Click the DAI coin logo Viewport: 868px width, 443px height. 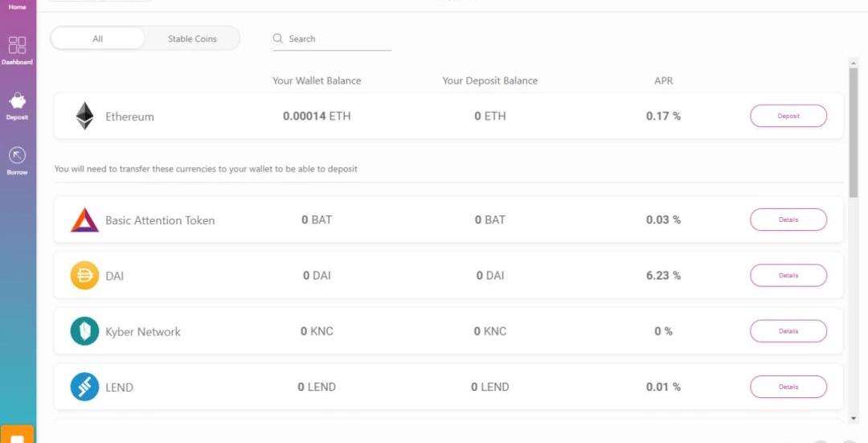pyautogui.click(x=84, y=276)
